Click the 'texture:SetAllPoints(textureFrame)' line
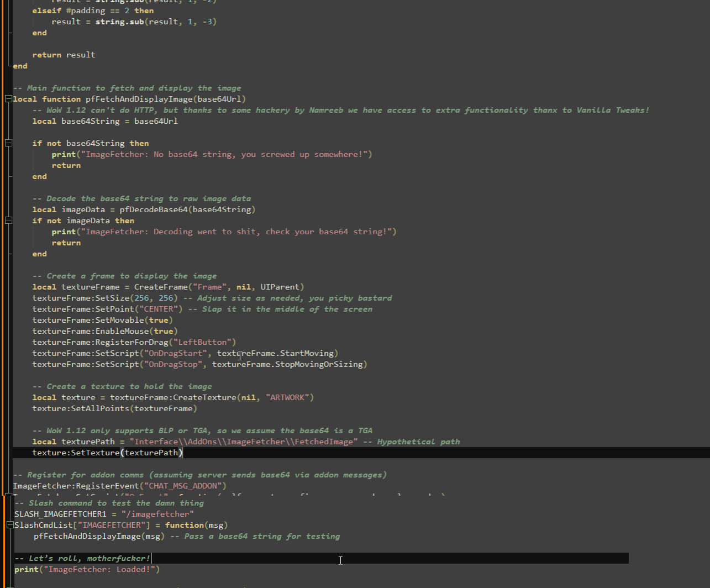The width and height of the screenshot is (710, 588). 114,408
